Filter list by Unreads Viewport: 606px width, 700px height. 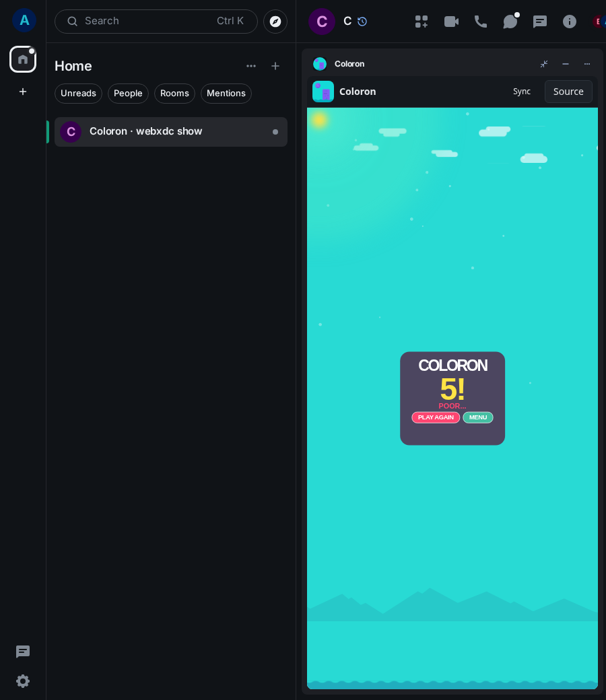pos(78,94)
